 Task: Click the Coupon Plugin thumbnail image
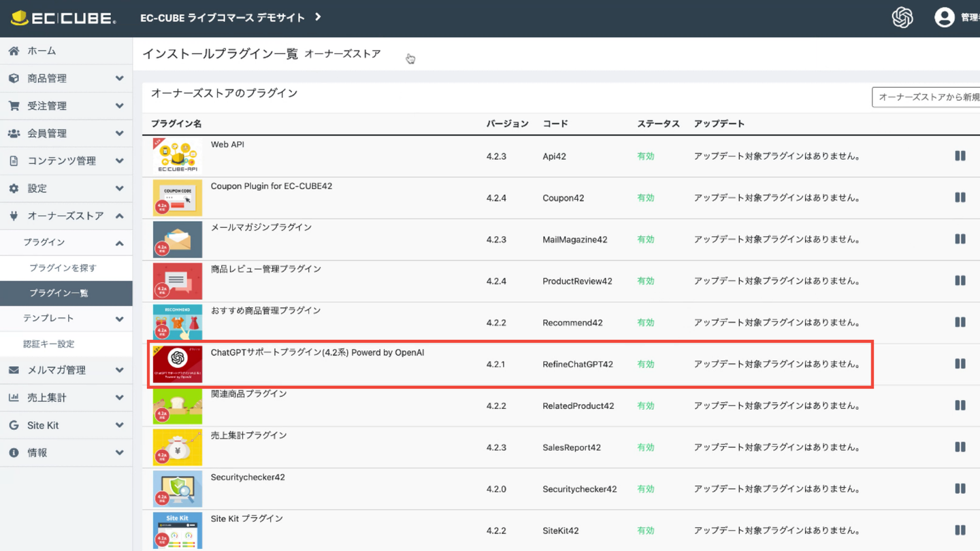point(178,198)
